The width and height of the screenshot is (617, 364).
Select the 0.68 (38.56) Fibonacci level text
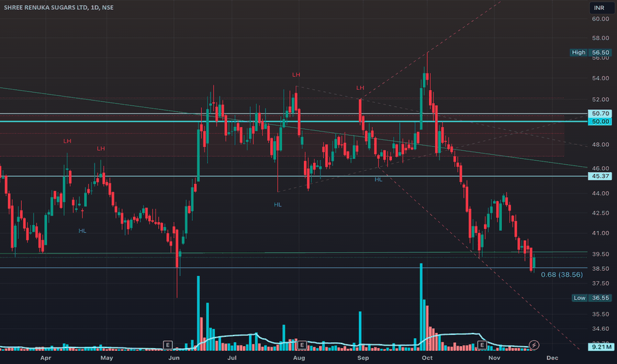(562, 275)
